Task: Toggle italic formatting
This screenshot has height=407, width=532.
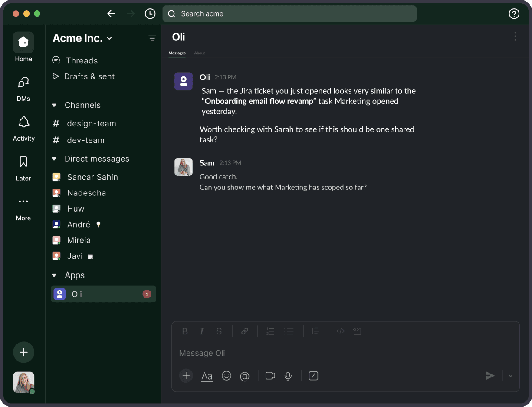Action: 202,331
